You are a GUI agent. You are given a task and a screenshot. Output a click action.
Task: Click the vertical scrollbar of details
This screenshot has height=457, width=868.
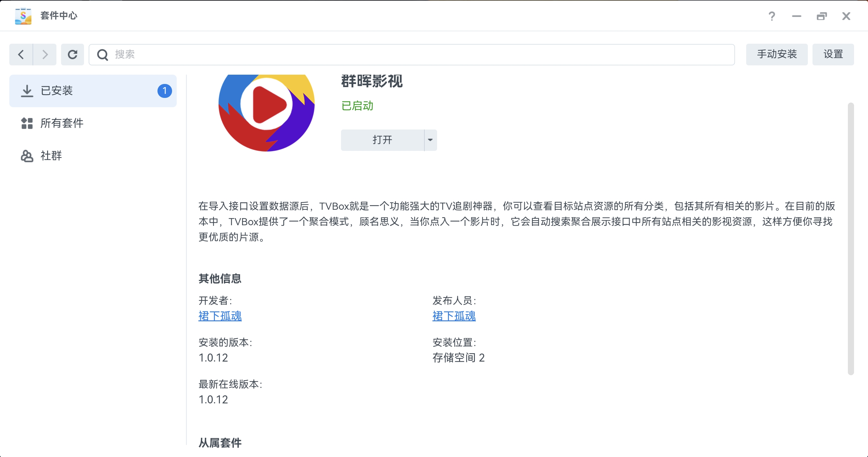tap(851, 239)
